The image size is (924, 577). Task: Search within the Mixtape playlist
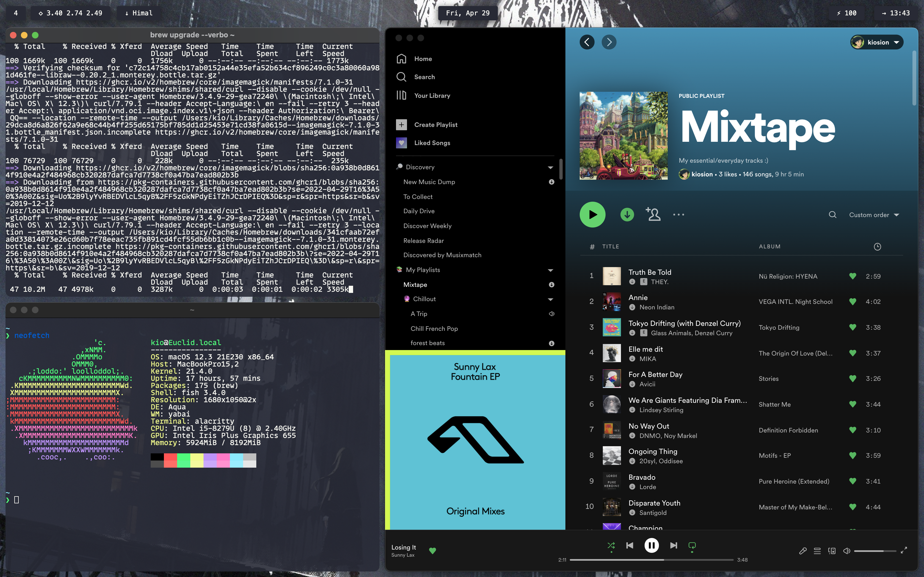(832, 215)
